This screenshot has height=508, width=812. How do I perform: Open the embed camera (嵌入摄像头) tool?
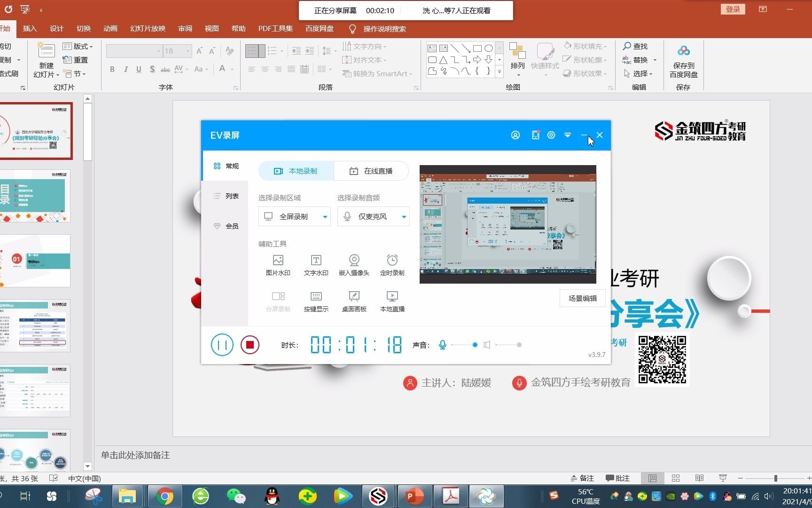[354, 265]
